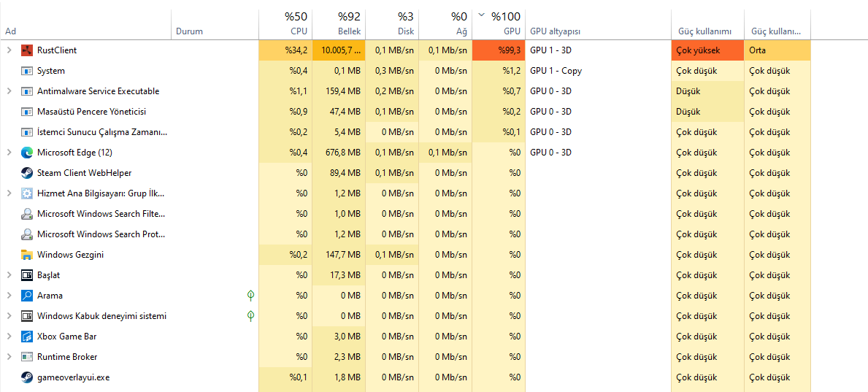
Task: Click Antimalware's 159,4 MB memory cell
Action: [339, 91]
